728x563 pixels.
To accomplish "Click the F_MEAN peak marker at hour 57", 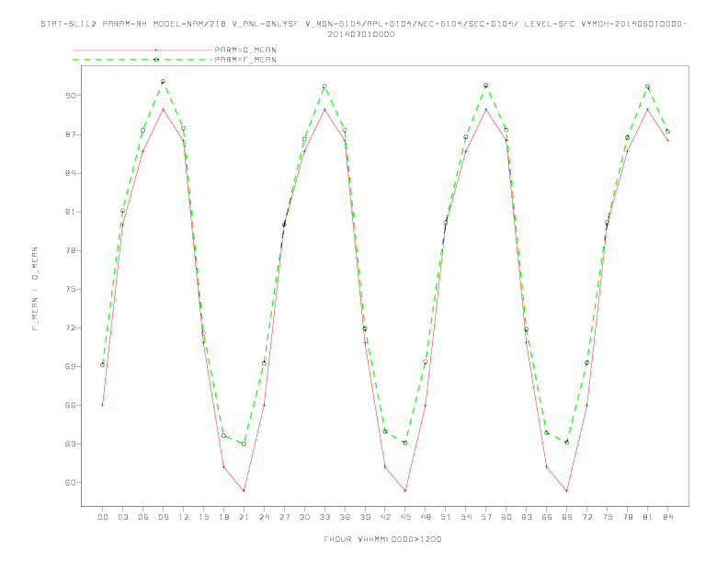I will [x=486, y=86].
